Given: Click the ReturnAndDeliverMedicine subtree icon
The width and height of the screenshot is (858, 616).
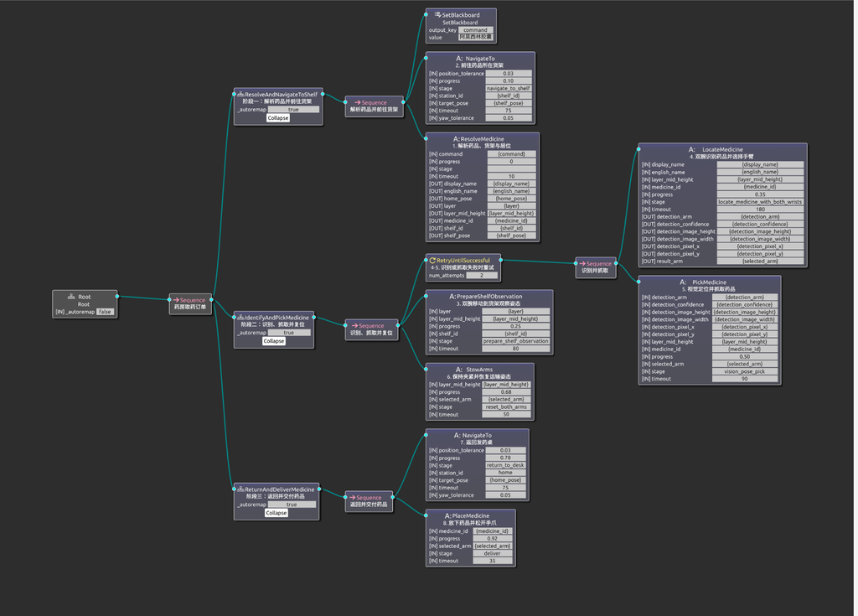Looking at the screenshot, I should (240, 489).
